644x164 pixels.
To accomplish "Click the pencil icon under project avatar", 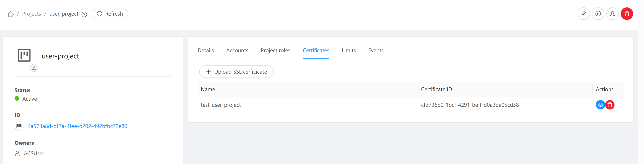I will click(34, 68).
